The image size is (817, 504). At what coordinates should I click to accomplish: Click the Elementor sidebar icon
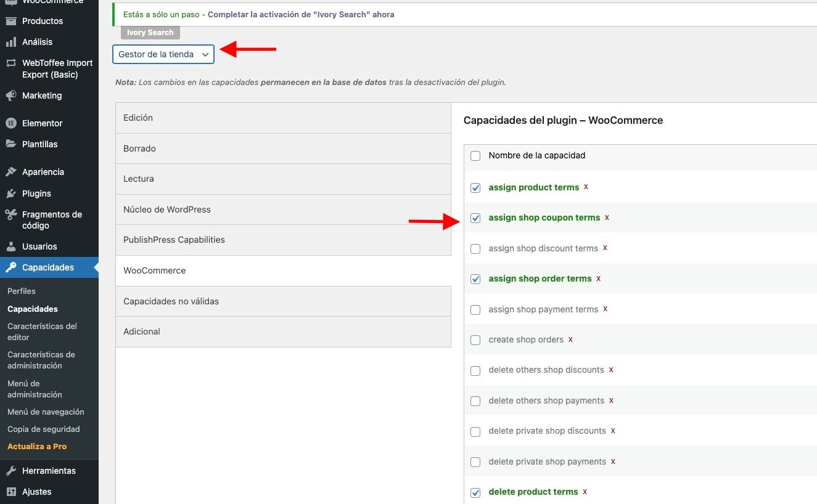10,123
